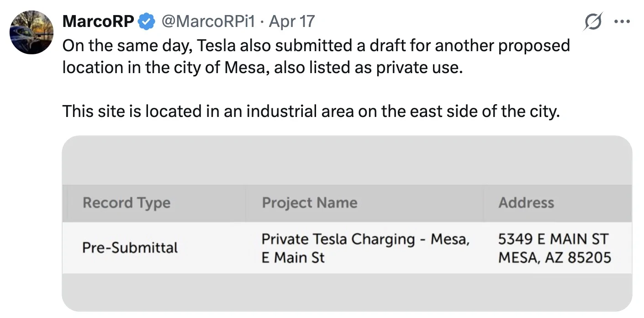This screenshot has width=644, height=318.
Task: Click the @MarcoRPi1 handle
Action: 208,21
